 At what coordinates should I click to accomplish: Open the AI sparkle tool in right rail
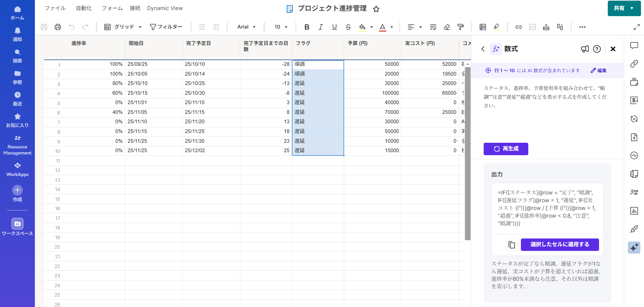click(x=634, y=248)
